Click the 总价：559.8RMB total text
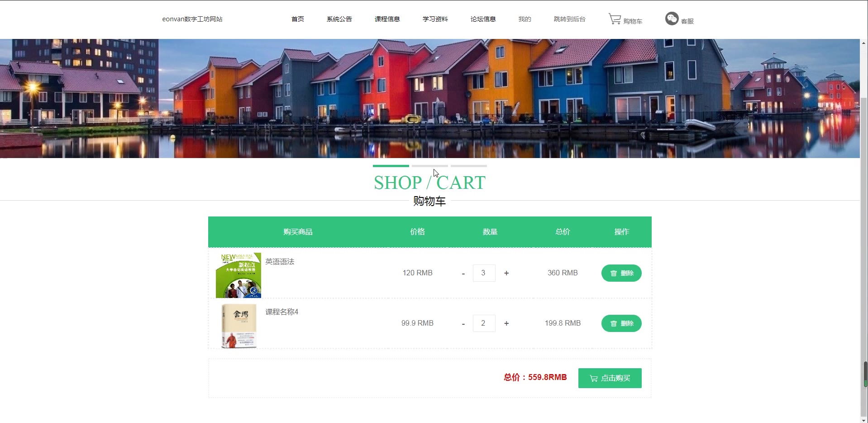868x423 pixels. point(535,377)
